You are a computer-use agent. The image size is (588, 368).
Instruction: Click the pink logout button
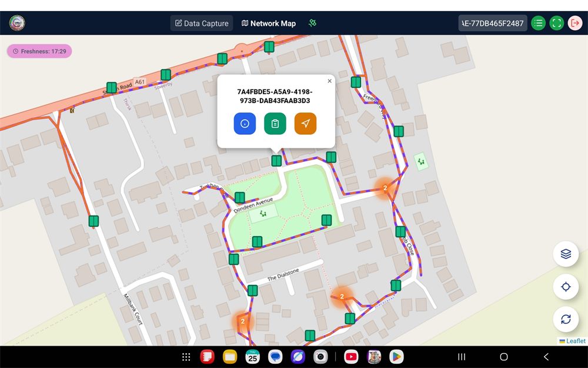[x=575, y=24]
